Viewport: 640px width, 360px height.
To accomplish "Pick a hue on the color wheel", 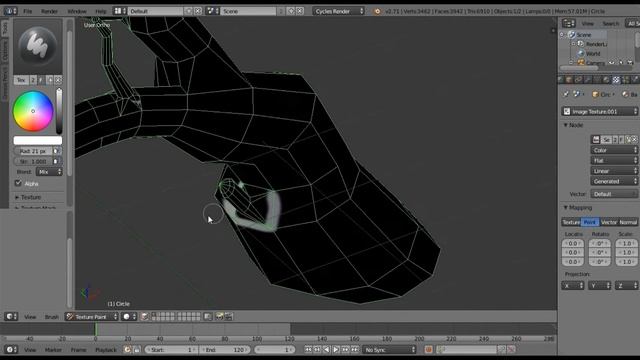I will click(33, 111).
